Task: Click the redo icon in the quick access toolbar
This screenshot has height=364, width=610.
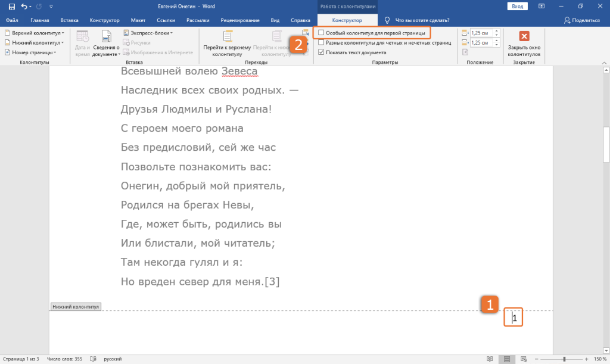Action: [39, 6]
